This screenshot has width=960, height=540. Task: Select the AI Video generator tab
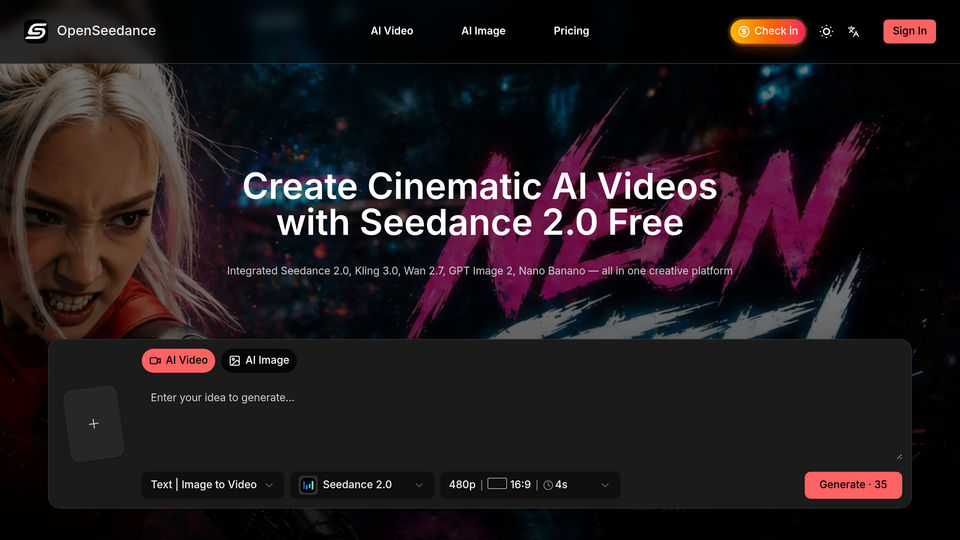178,361
